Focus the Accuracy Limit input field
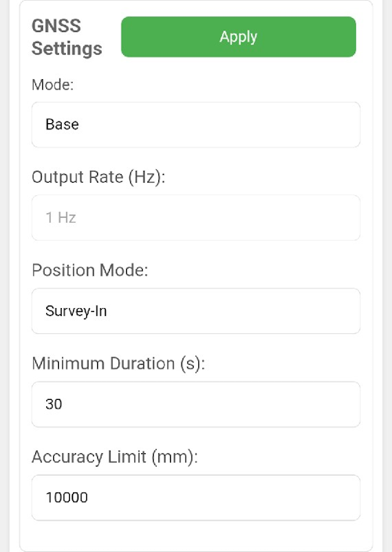Image resolution: width=392 pixels, height=552 pixels. 196,497
